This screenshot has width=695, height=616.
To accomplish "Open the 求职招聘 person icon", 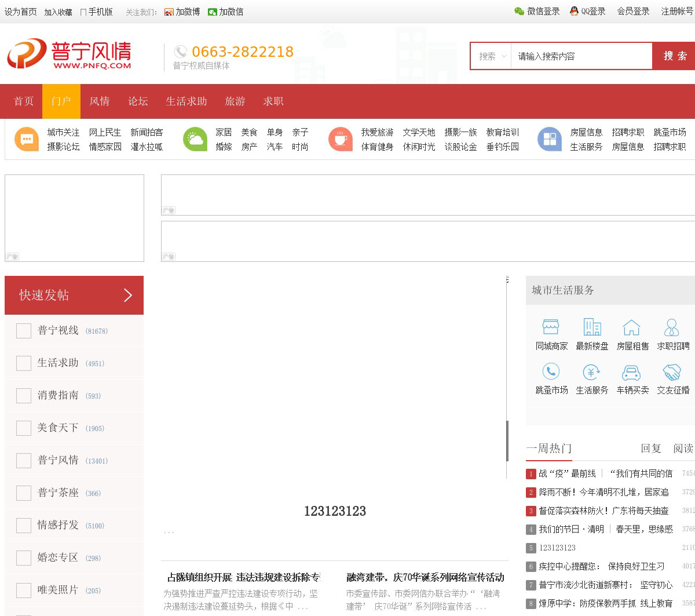I will pyautogui.click(x=672, y=327).
